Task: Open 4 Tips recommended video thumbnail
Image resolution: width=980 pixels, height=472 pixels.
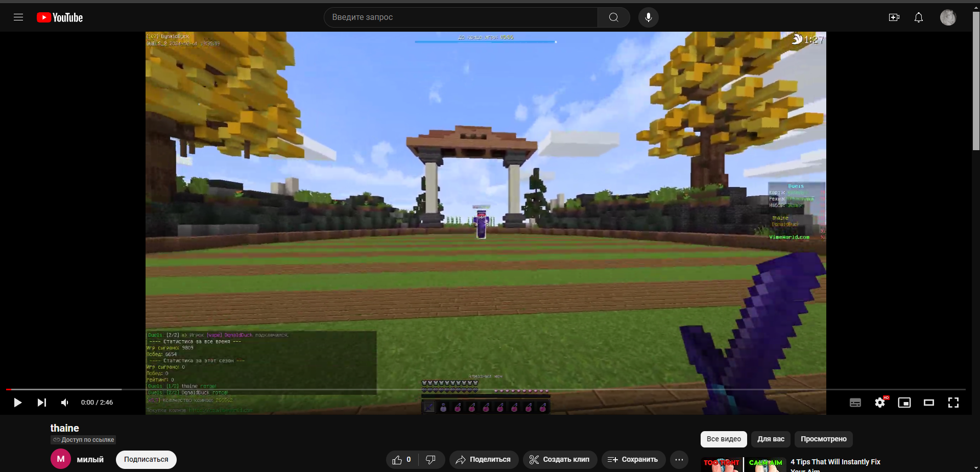Action: tap(743, 465)
